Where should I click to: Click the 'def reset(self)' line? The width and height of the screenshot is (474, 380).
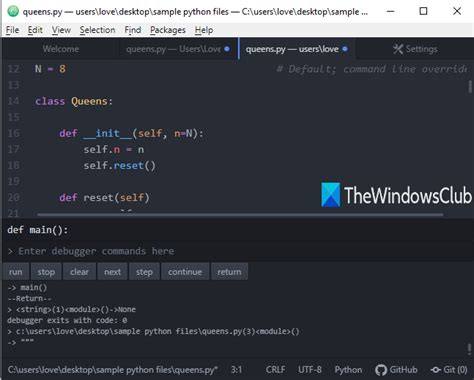coord(104,198)
